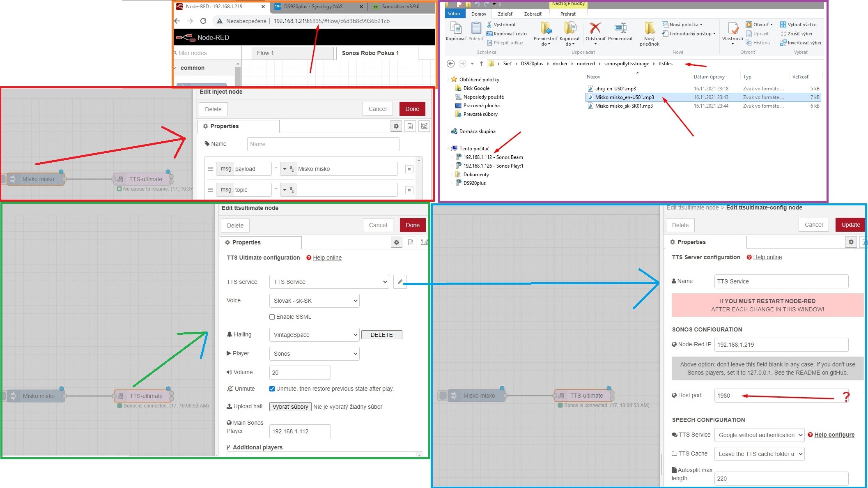The width and height of the screenshot is (868, 488).
Task: Click Explorer up-folder arrow icon
Action: [x=481, y=64]
